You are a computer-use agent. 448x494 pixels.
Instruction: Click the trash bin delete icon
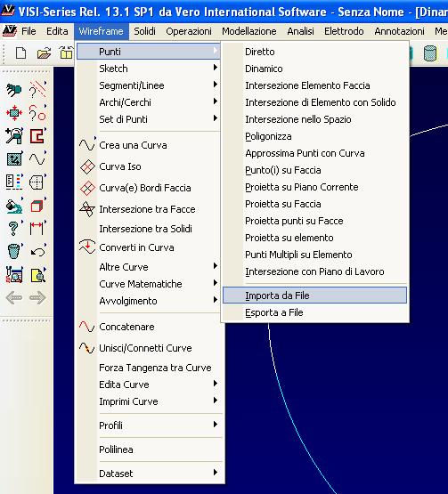pyautogui.click(x=14, y=251)
